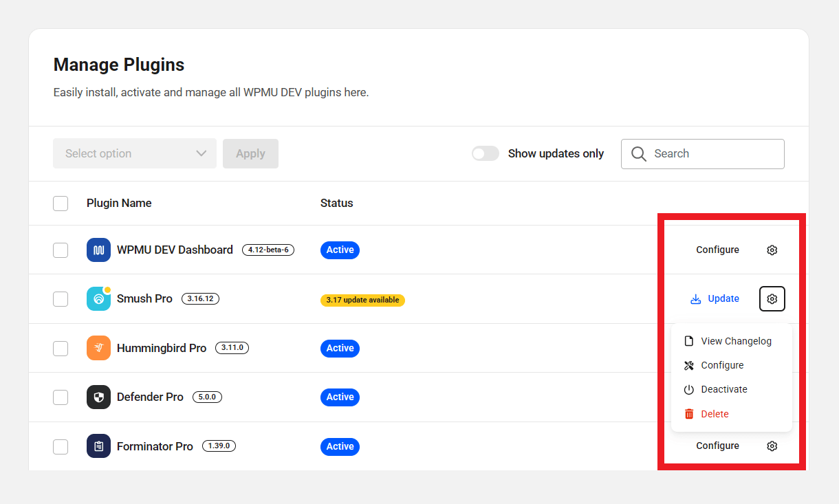This screenshot has height=504, width=839.
Task: Click the 4.12-beta-6 version tag
Action: click(268, 250)
